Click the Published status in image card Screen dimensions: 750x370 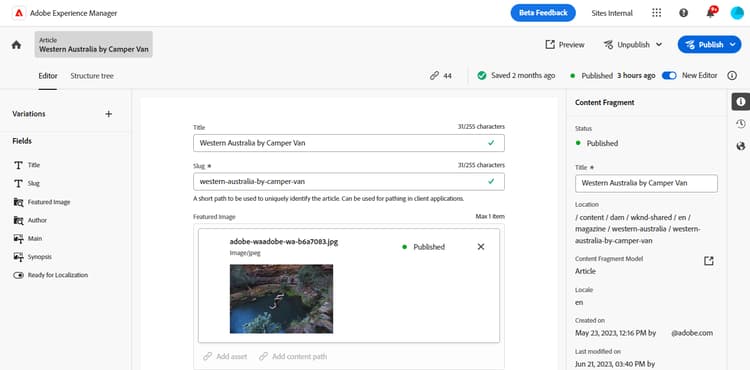pyautogui.click(x=423, y=247)
